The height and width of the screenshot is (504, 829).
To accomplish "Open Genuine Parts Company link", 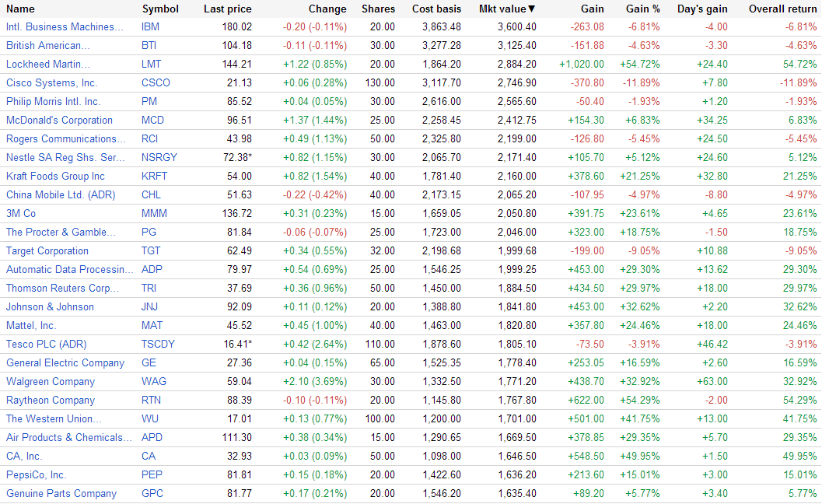I will tap(61, 493).
